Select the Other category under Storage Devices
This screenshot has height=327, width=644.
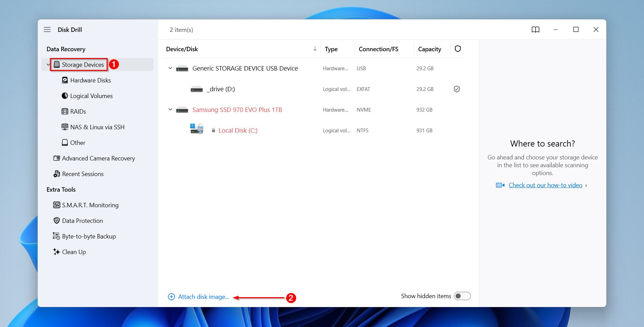click(x=78, y=142)
